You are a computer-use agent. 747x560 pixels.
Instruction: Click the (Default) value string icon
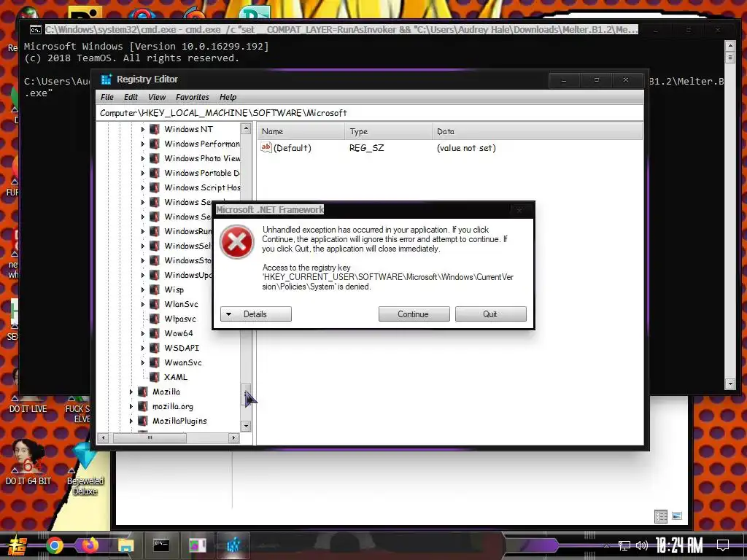(266, 147)
